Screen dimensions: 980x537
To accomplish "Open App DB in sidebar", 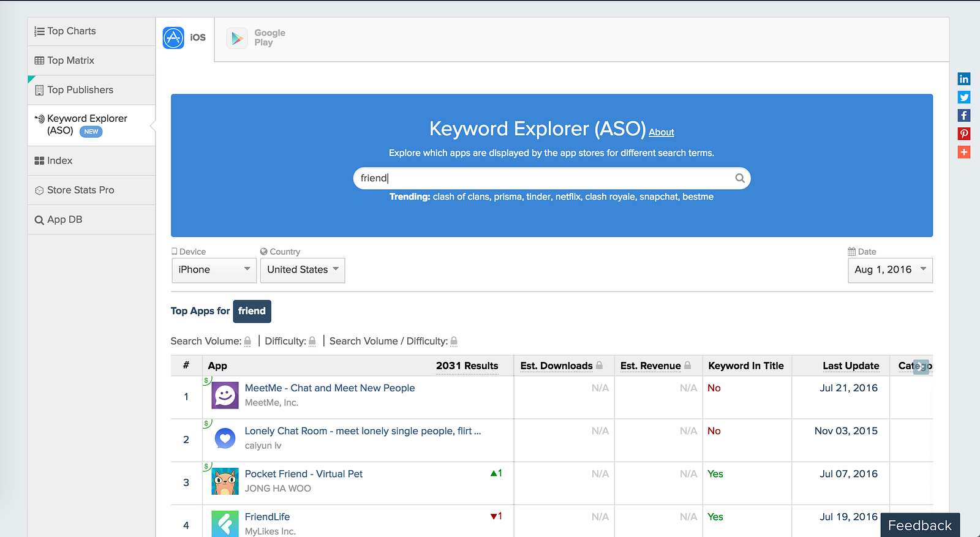I will pos(91,219).
